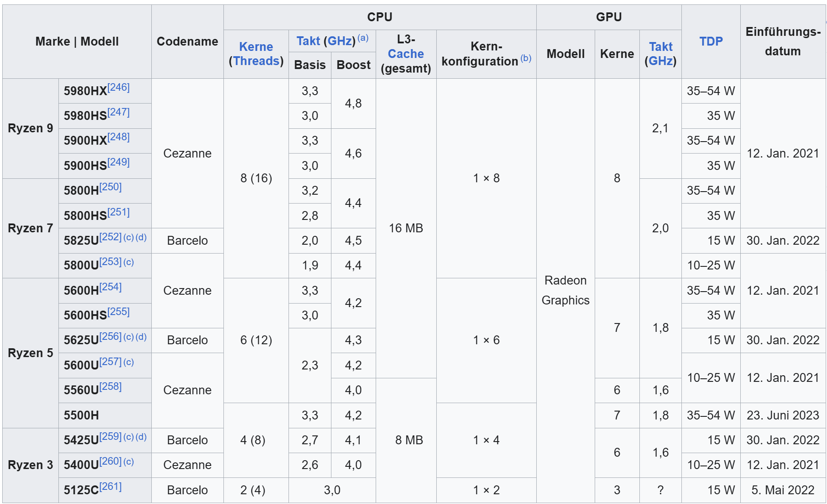Open reference [247] beside 5980HS
The image size is (827, 504).
(119, 112)
